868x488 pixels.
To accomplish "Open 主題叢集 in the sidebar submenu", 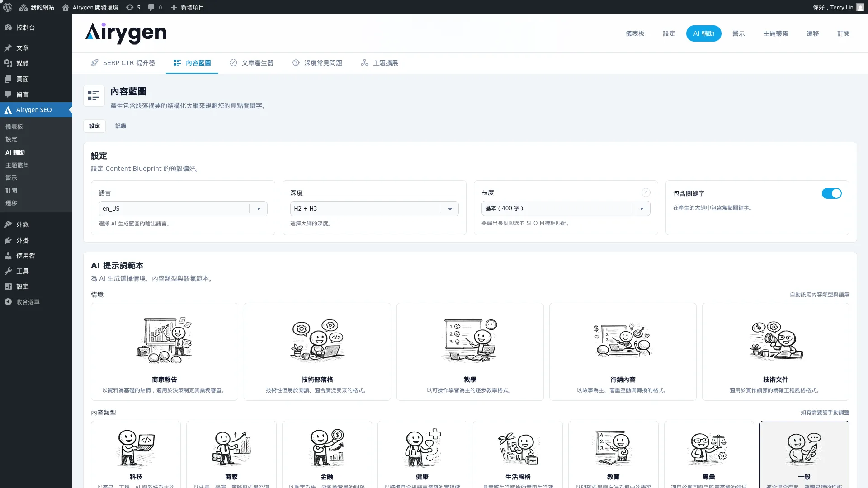I will (17, 165).
